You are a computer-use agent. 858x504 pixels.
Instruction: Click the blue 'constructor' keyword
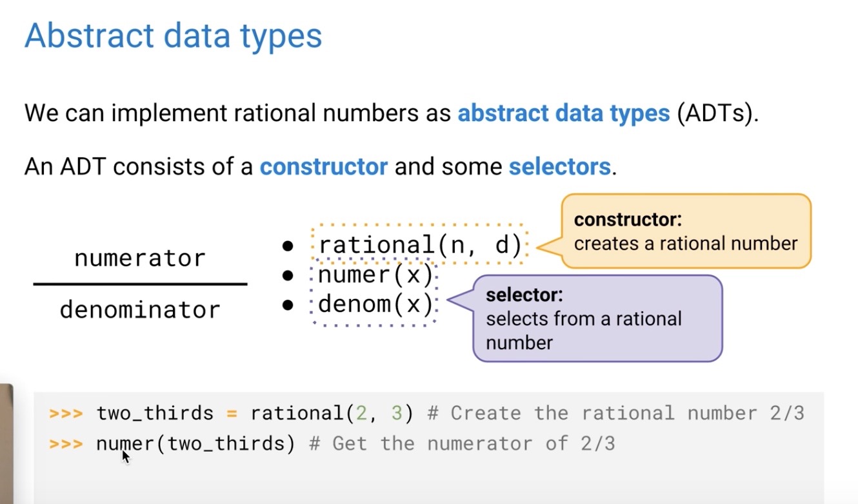point(323,167)
